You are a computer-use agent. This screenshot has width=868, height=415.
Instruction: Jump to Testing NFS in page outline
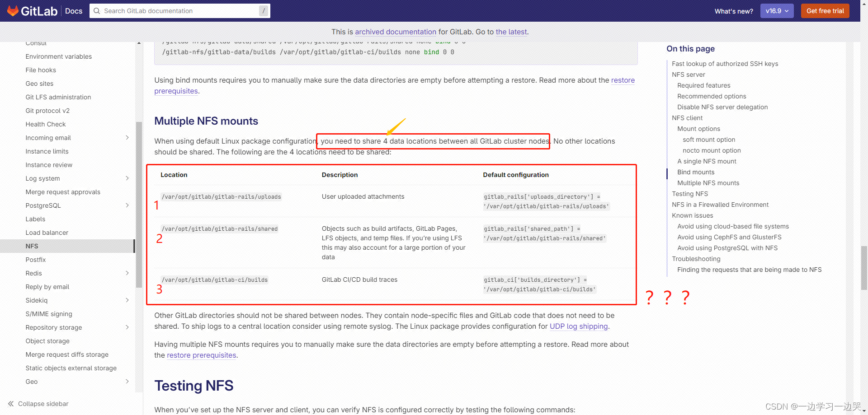tap(690, 194)
